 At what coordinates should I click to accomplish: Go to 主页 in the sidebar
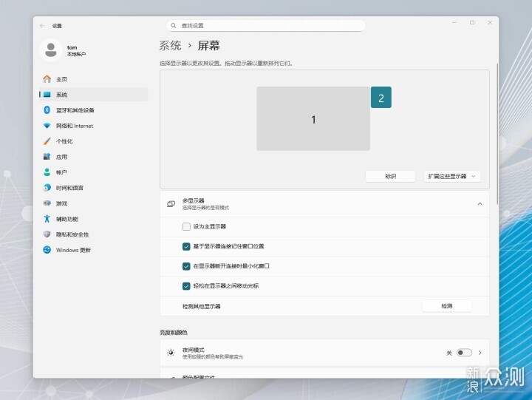tap(94, 79)
